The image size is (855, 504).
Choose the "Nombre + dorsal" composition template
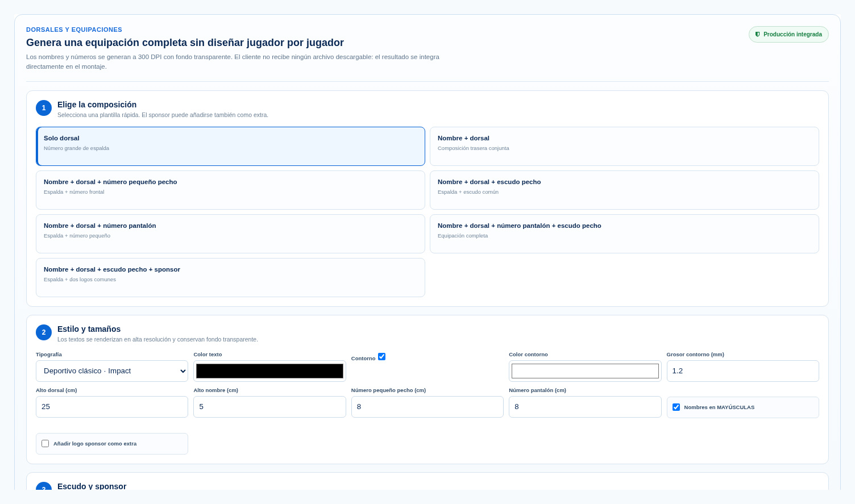(624, 146)
